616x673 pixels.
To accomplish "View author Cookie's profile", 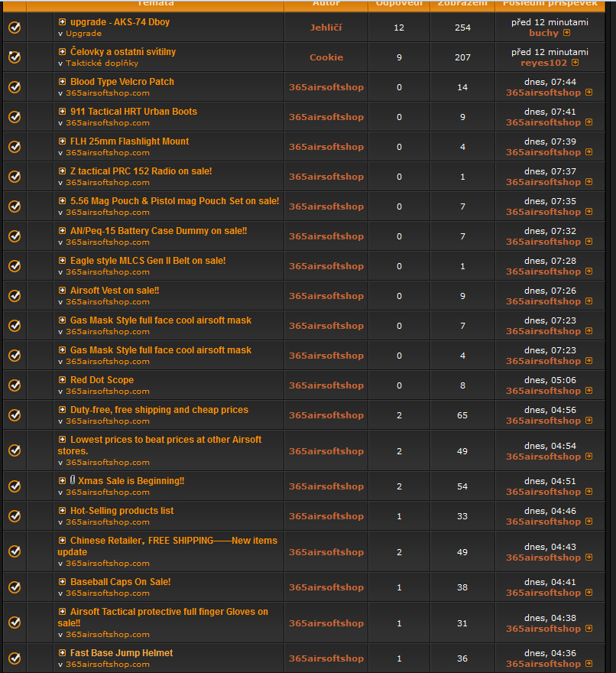I will coord(326,57).
